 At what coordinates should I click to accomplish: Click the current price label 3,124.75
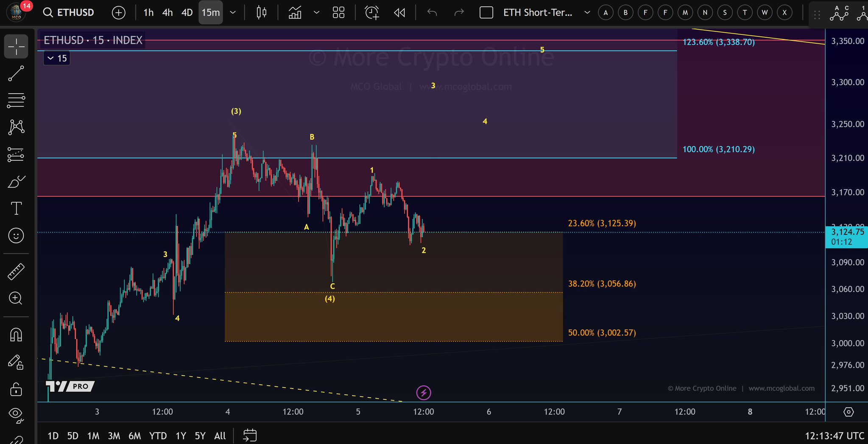click(x=848, y=232)
